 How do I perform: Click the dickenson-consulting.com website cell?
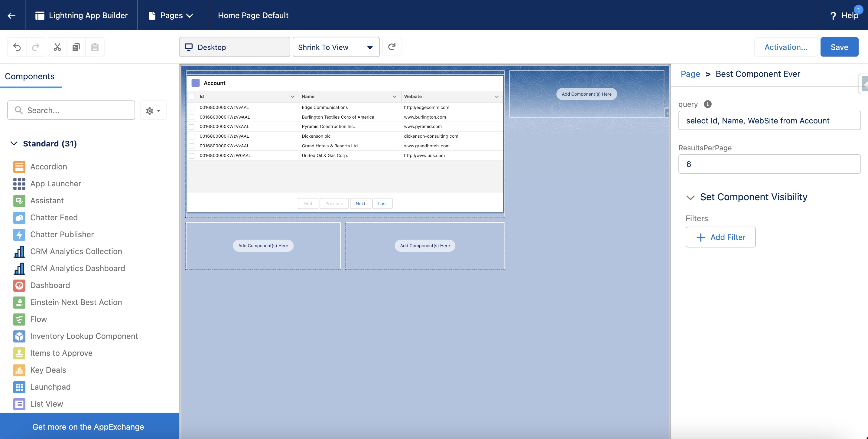(431, 136)
